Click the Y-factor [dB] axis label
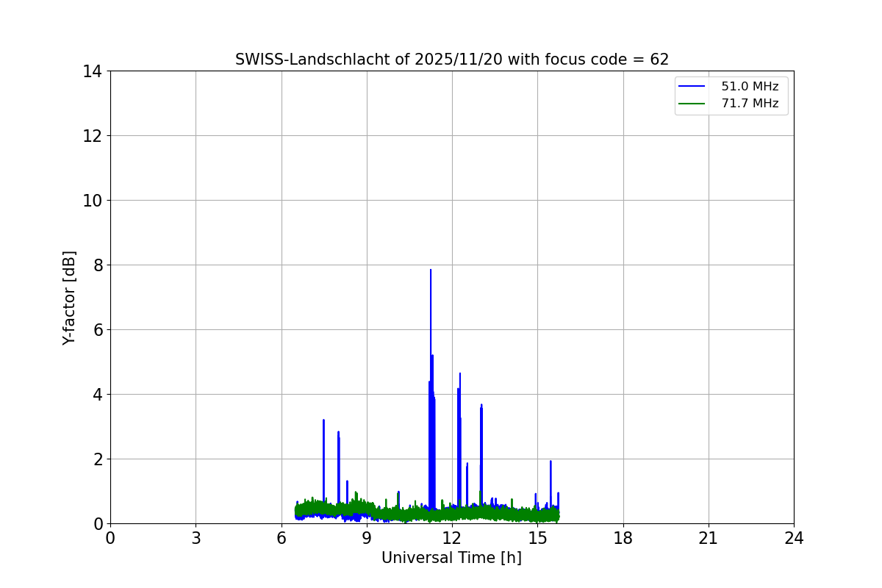 click(x=69, y=298)
